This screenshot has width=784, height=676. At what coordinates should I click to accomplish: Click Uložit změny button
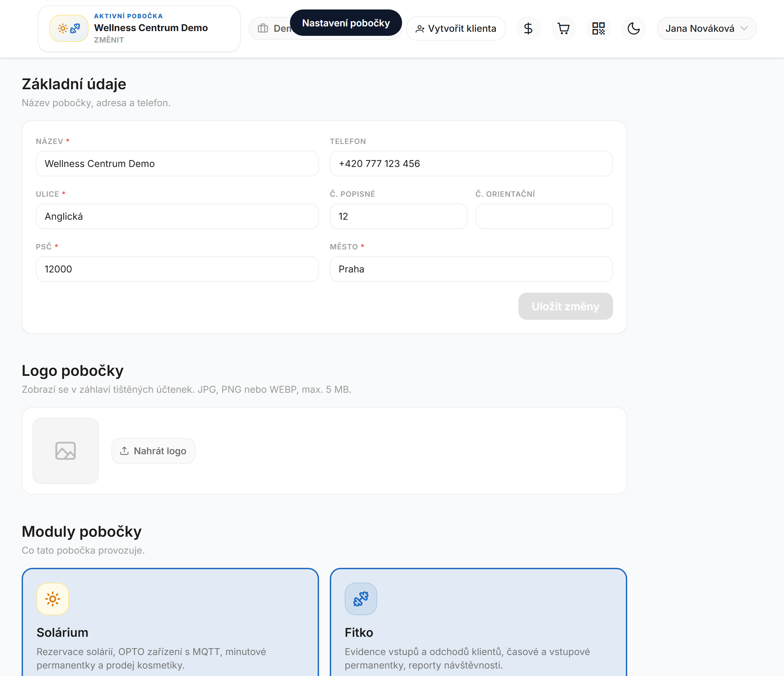(x=565, y=306)
